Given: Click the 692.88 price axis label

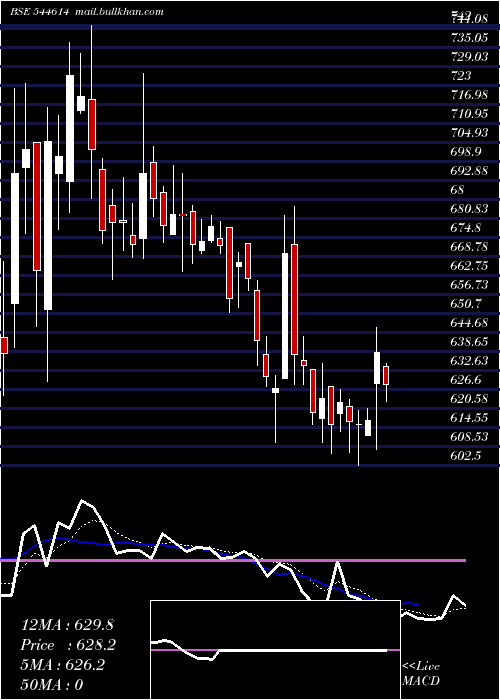Looking at the screenshot, I should [469, 171].
